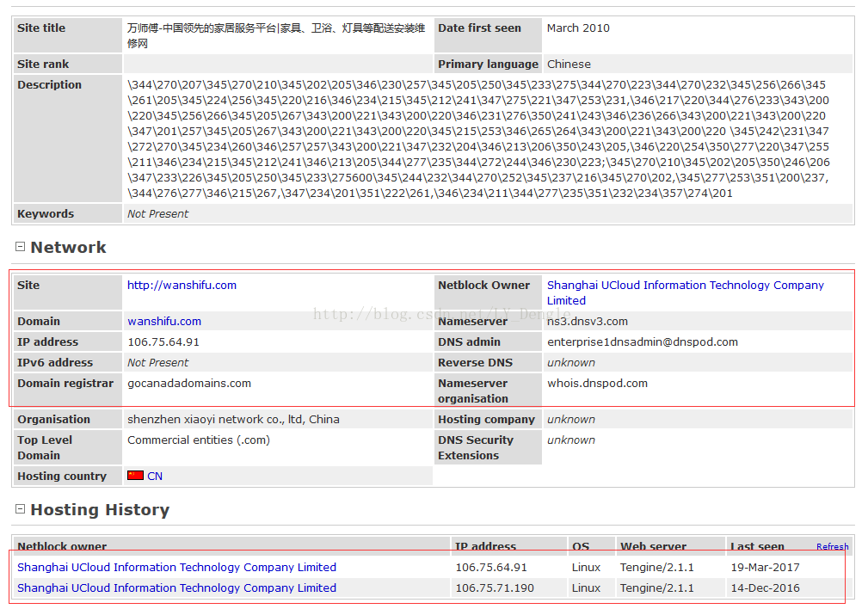This screenshot has width=868, height=609.
Task: Select the March 2010 date first seen
Action: (x=578, y=28)
